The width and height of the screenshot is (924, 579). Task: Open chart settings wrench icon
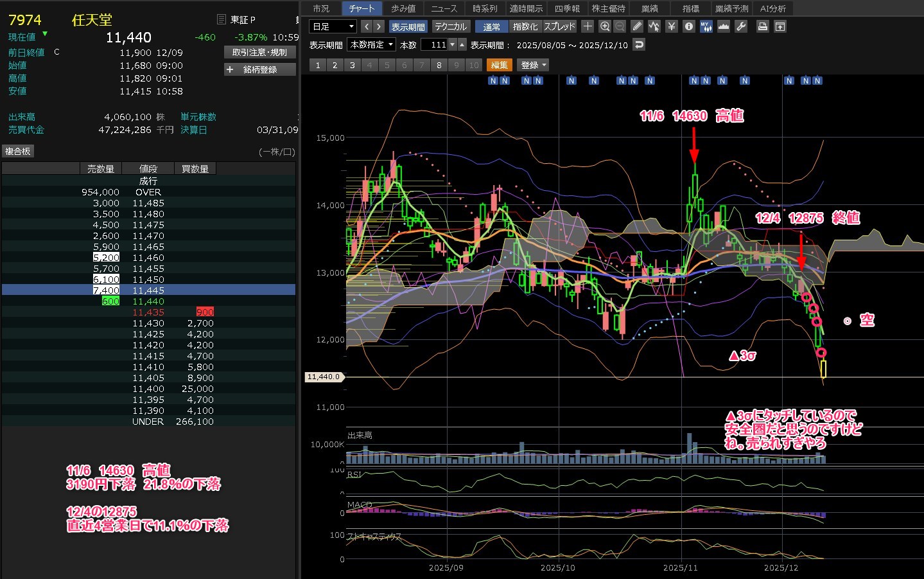coord(740,26)
